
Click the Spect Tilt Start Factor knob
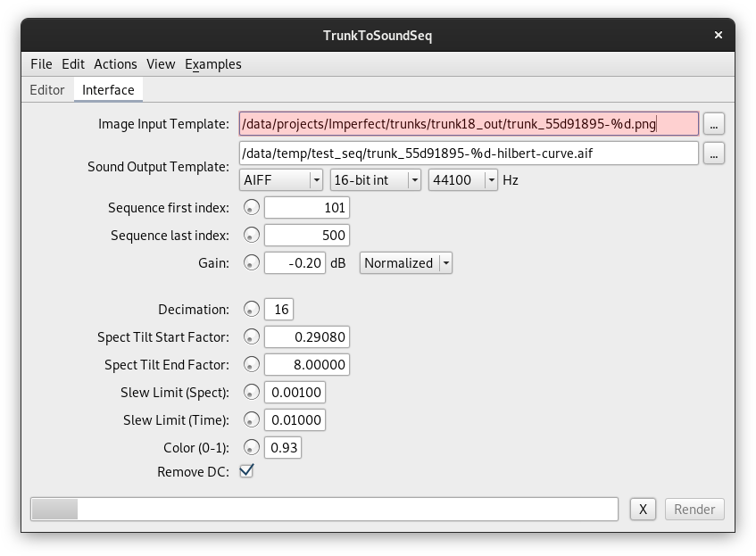[x=252, y=337]
